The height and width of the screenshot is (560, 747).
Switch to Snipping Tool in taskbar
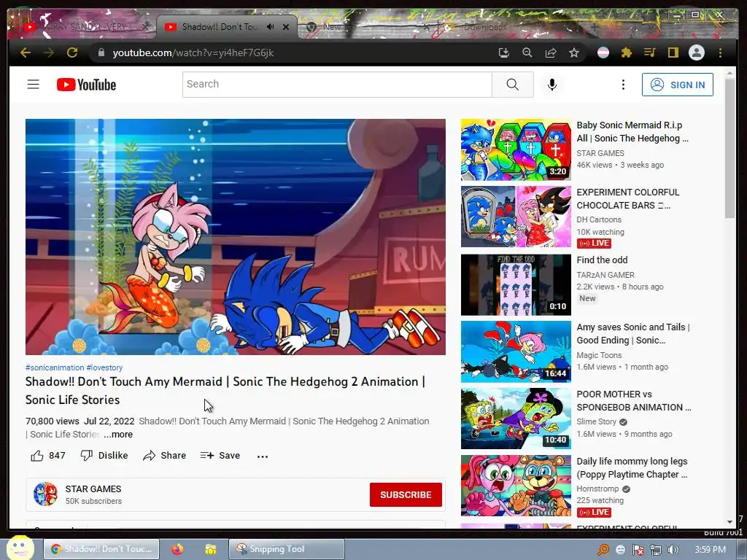286,549
